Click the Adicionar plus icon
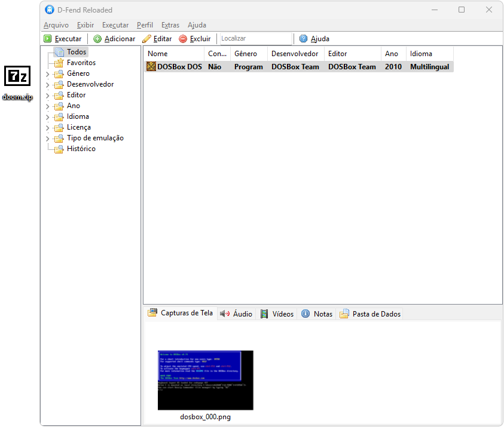The width and height of the screenshot is (504, 427). click(x=97, y=39)
